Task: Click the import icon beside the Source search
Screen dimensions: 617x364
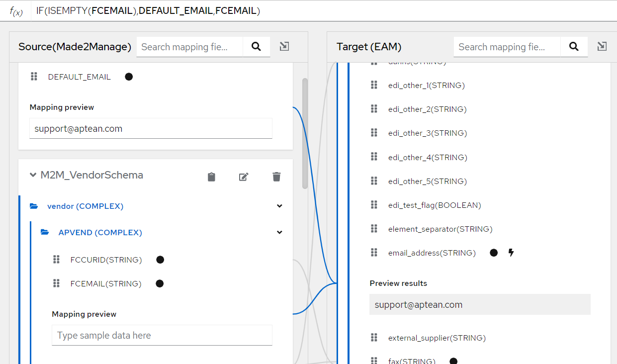Action: click(284, 46)
